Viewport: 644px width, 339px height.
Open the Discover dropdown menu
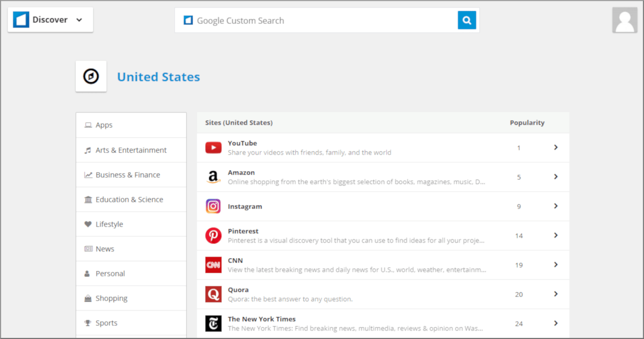point(50,20)
